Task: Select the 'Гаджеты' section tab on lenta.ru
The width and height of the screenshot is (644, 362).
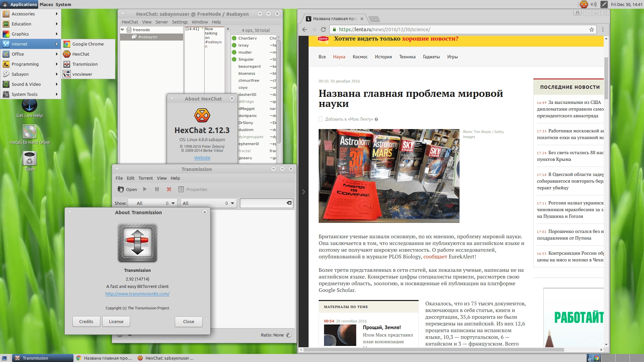Action: (431, 57)
